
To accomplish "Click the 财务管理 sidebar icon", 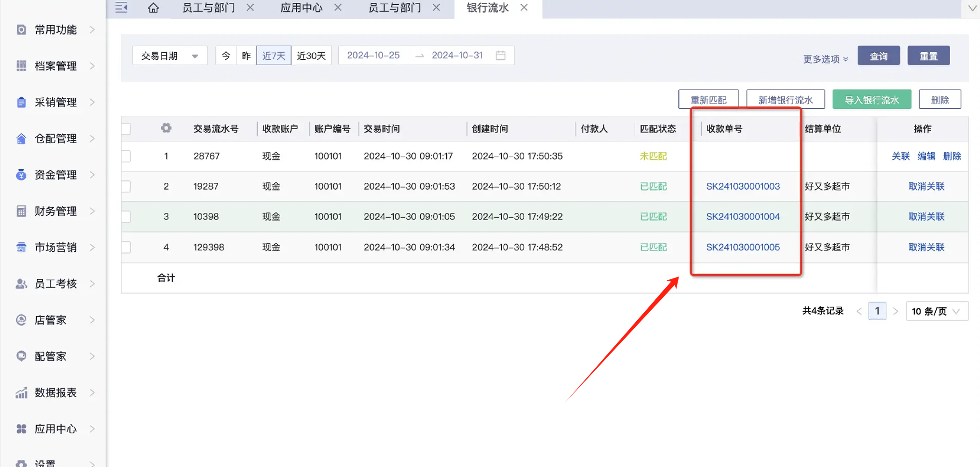I will [21, 211].
